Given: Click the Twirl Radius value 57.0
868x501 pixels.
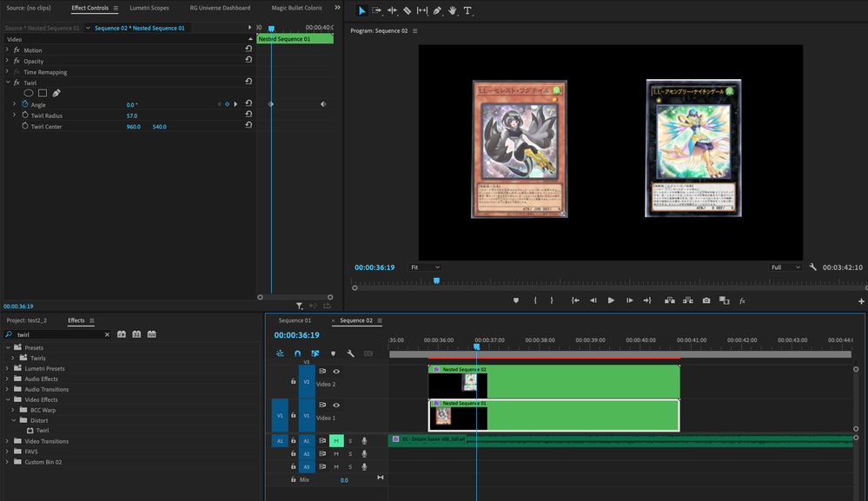Looking at the screenshot, I should point(132,115).
